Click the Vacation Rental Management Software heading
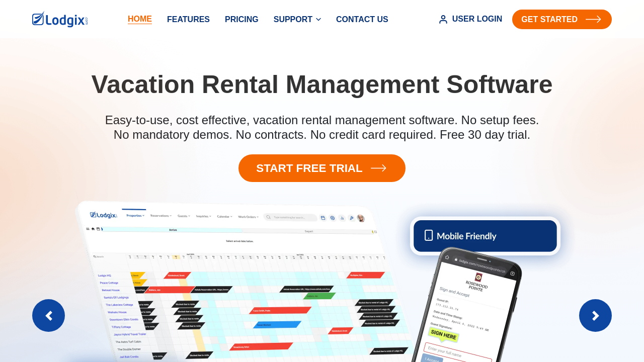This screenshot has height=362, width=644. (322, 84)
